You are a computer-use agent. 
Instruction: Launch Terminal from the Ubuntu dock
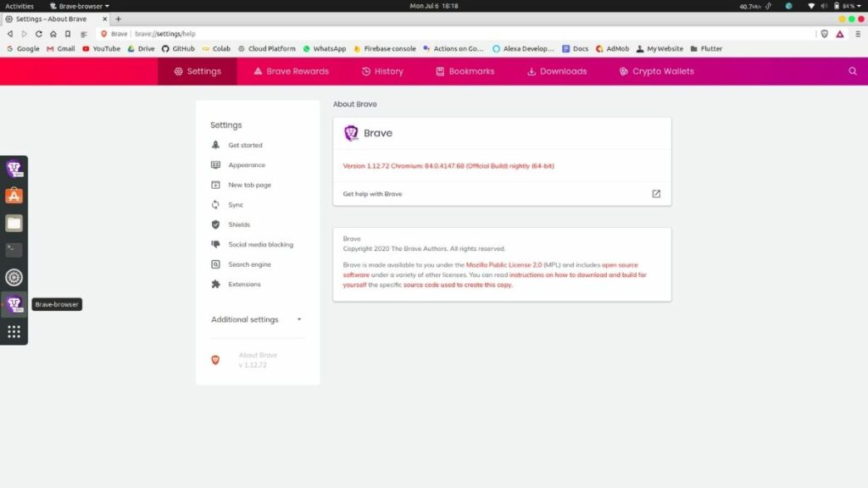[14, 249]
